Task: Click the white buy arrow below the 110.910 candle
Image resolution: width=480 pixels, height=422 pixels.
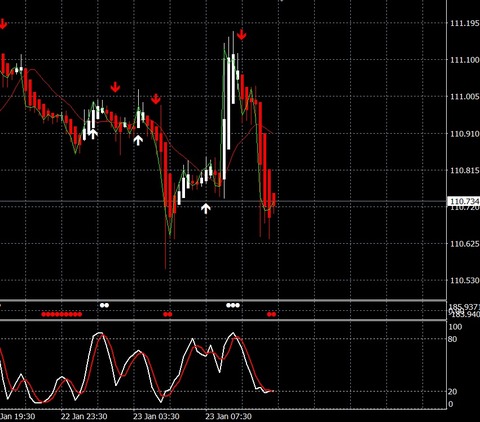Action: pos(138,140)
